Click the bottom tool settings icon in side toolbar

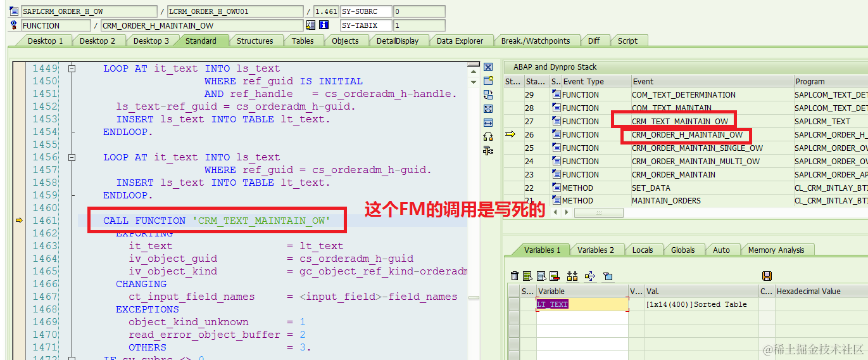point(487,150)
